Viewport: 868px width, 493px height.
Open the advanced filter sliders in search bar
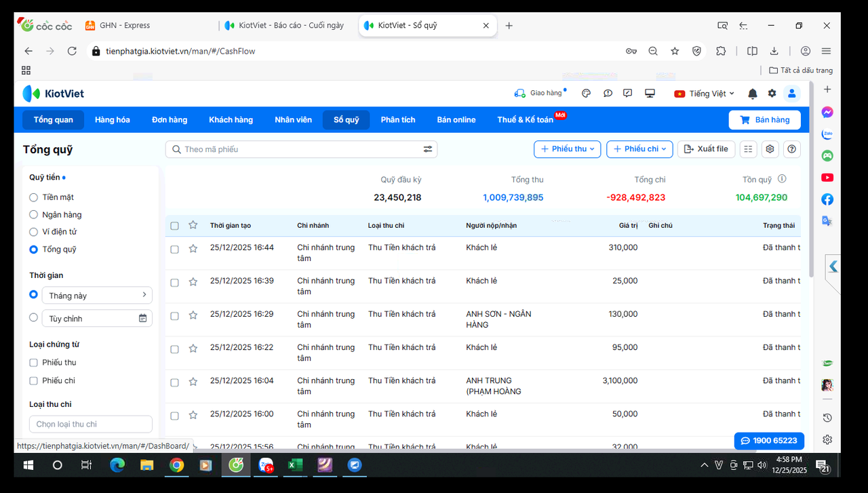(428, 149)
